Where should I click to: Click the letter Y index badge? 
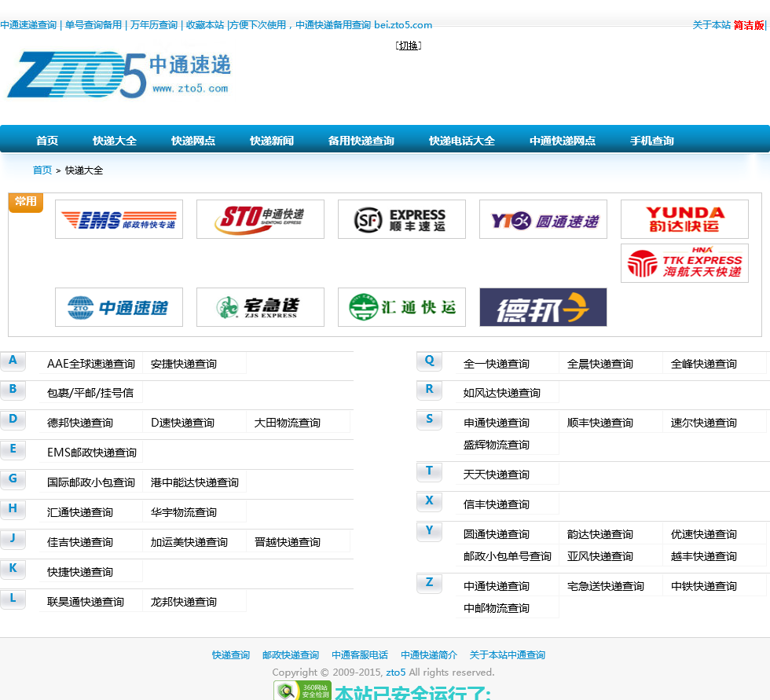click(x=429, y=531)
